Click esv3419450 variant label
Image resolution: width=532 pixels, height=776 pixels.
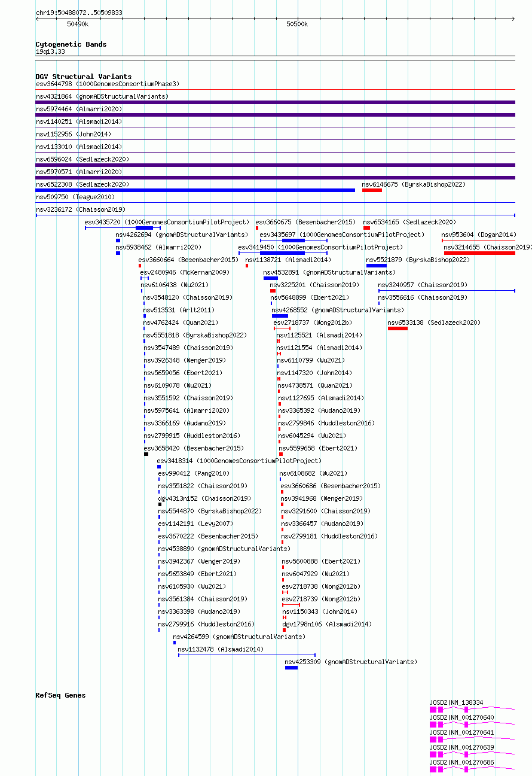[x=320, y=247]
